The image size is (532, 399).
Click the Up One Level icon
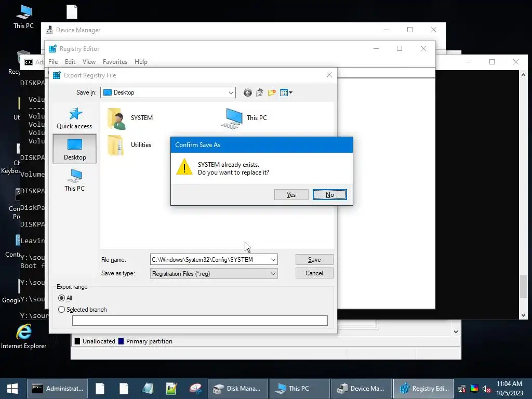260,92
